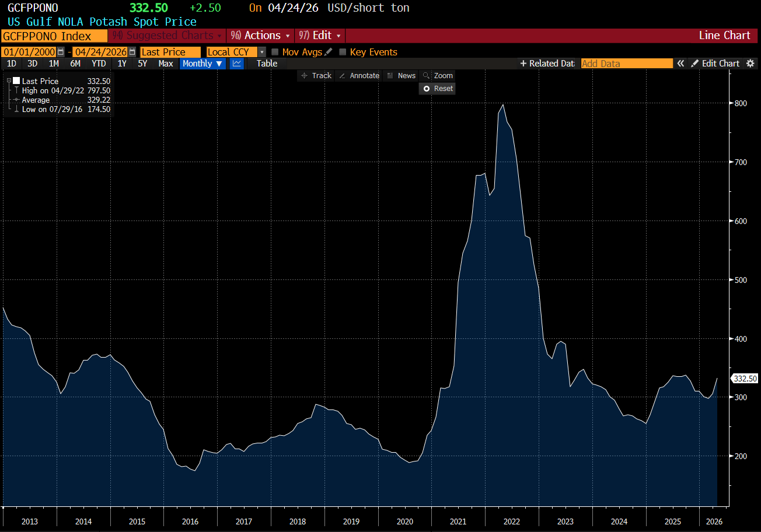The height and width of the screenshot is (532, 761).
Task: Open the Actions menu
Action: (x=261, y=36)
